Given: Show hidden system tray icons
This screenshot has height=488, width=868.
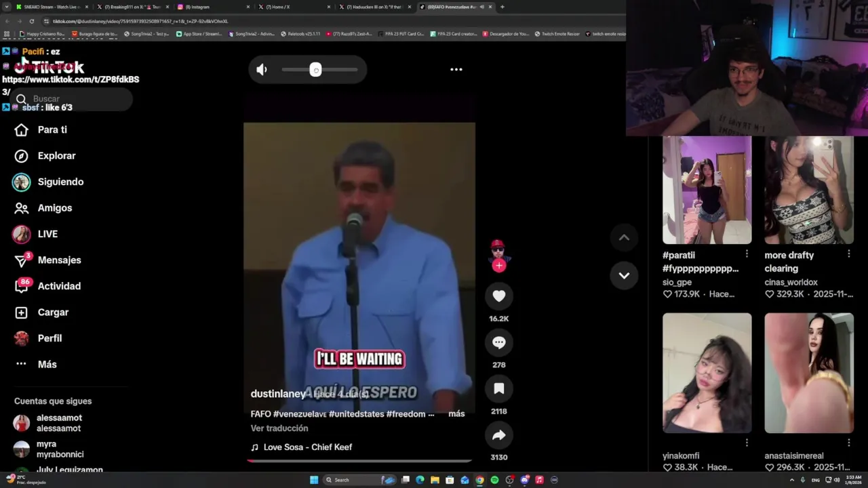Looking at the screenshot, I should coord(791,480).
